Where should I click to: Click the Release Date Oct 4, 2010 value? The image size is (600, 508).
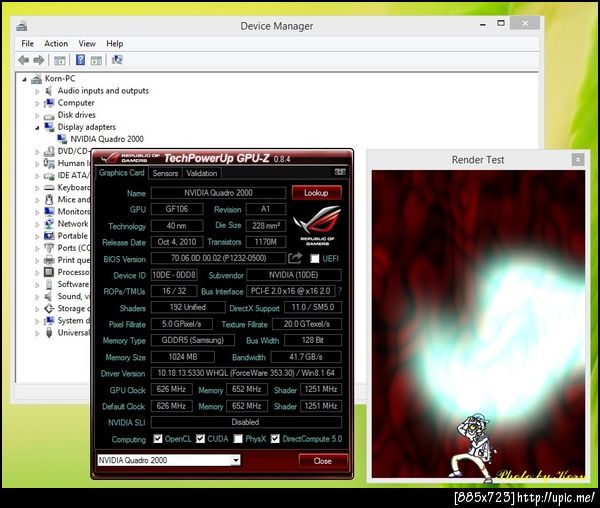(177, 242)
